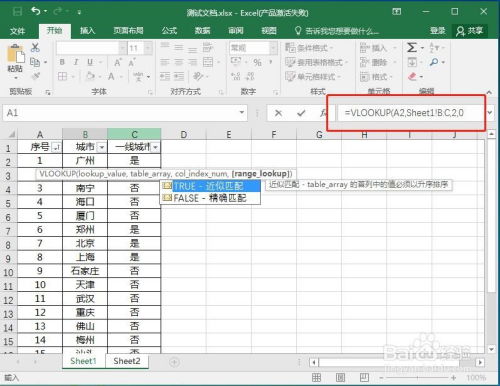Click the 共享 Share button
The height and width of the screenshot is (386, 500).
click(470, 31)
